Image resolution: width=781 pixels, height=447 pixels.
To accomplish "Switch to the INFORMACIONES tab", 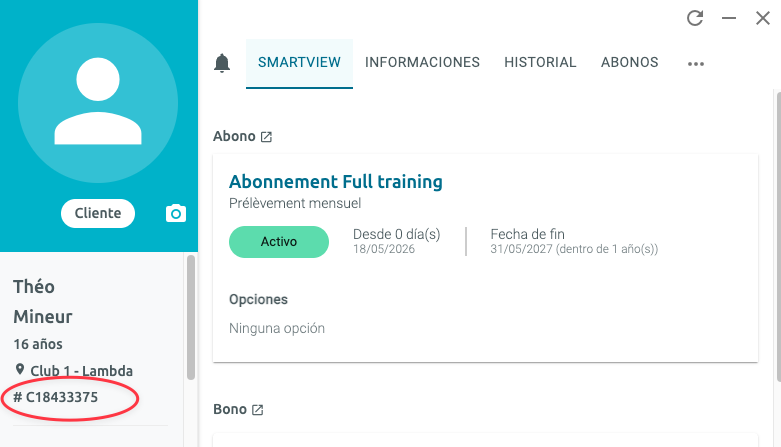I will [x=422, y=63].
